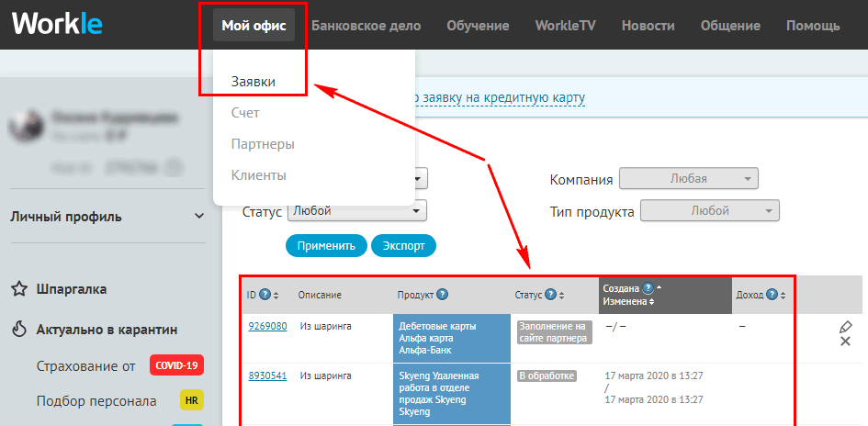The width and height of the screenshot is (868, 426).
Task: Open Страхование от in the sidebar
Action: [85, 366]
